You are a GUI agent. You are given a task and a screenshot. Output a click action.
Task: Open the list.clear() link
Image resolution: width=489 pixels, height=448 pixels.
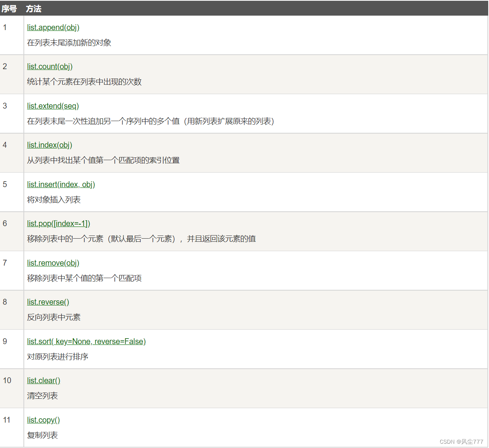[x=44, y=381]
